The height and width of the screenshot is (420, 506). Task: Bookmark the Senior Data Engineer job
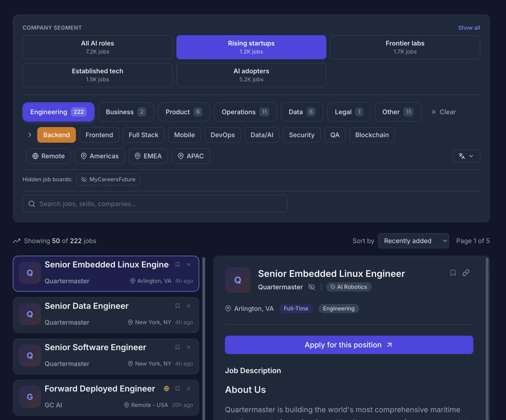tap(177, 306)
